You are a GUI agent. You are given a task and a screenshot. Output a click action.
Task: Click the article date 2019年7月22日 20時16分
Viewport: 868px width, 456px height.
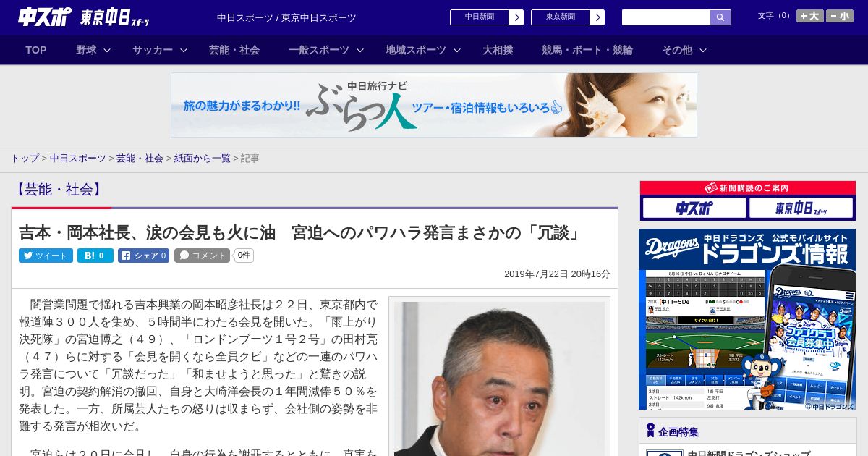click(x=557, y=274)
